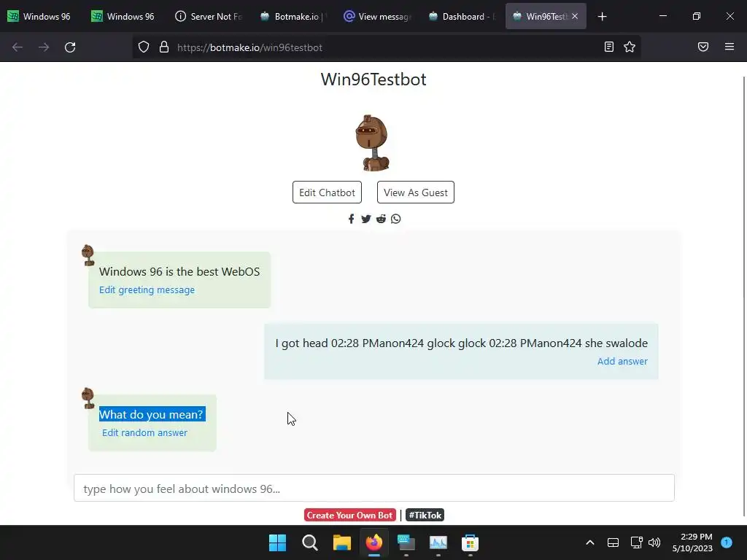Image resolution: width=747 pixels, height=560 pixels.
Task: Bookmark this page with star icon
Action: click(630, 47)
